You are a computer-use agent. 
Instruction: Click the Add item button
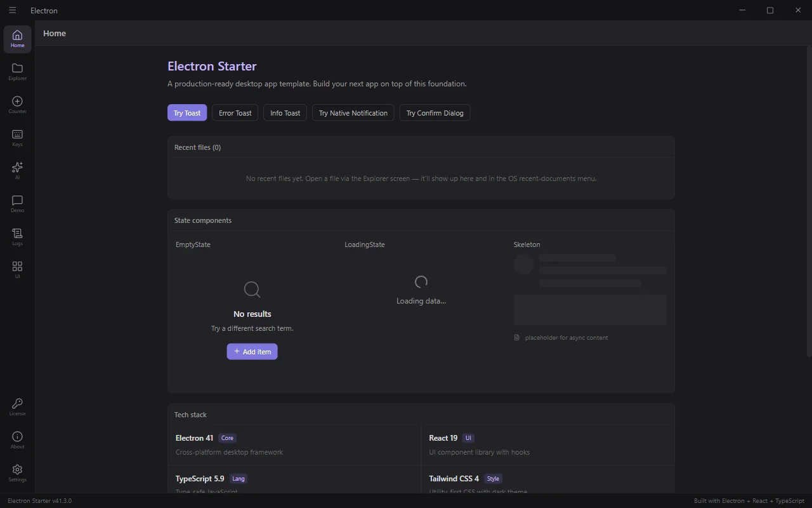(x=252, y=352)
